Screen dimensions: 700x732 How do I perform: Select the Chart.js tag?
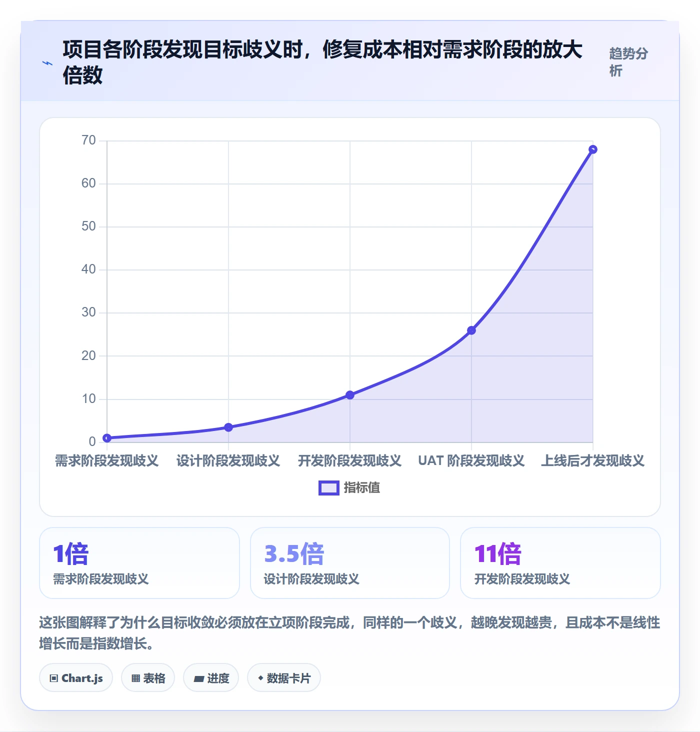click(x=76, y=678)
